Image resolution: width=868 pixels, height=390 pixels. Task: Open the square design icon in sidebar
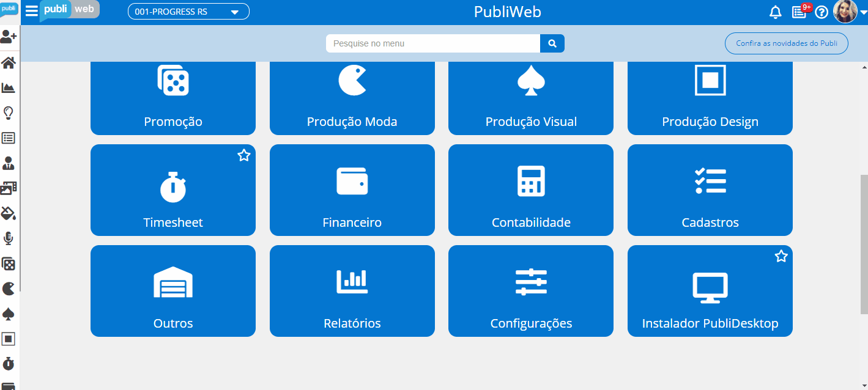tap(9, 339)
